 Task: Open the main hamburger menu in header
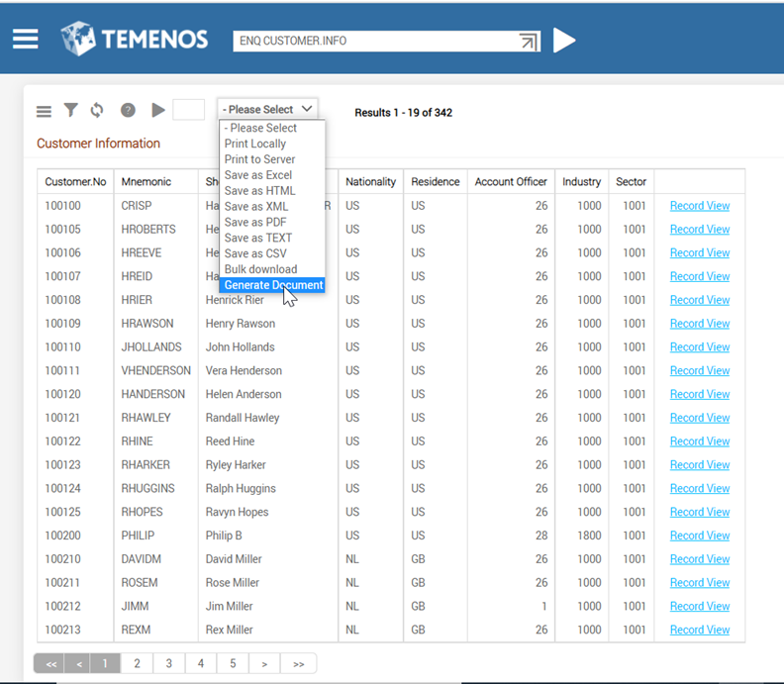click(26, 40)
